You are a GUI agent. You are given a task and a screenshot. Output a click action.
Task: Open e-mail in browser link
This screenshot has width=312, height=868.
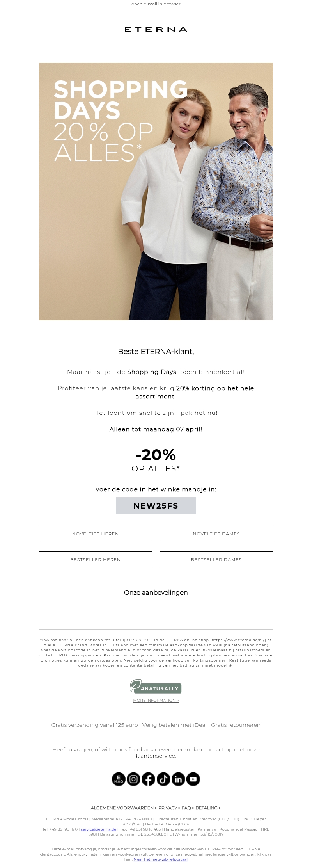coord(156,4)
